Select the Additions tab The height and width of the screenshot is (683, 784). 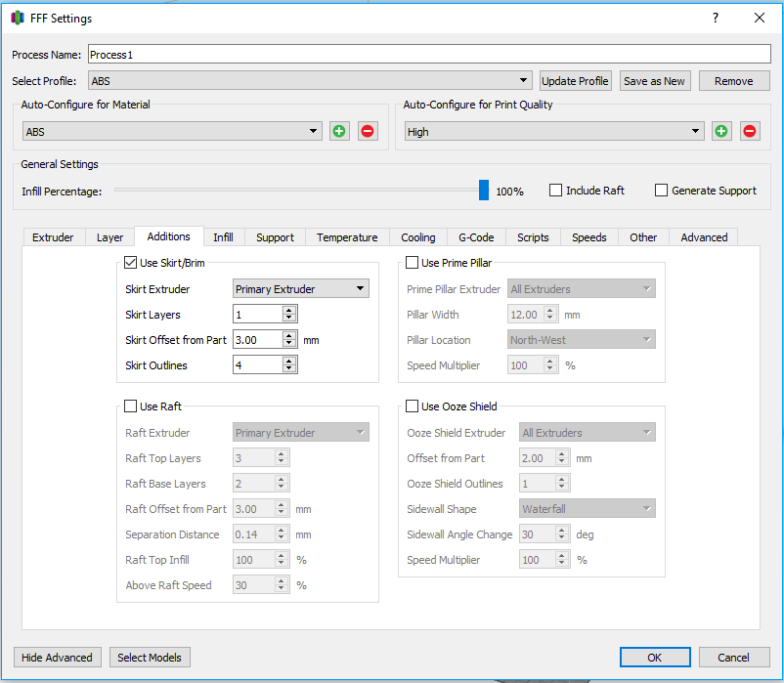point(169,236)
